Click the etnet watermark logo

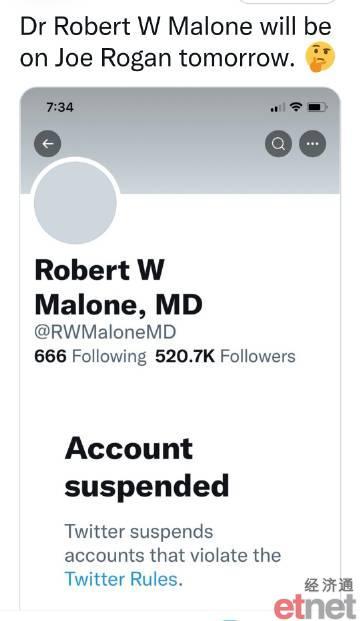315,606
